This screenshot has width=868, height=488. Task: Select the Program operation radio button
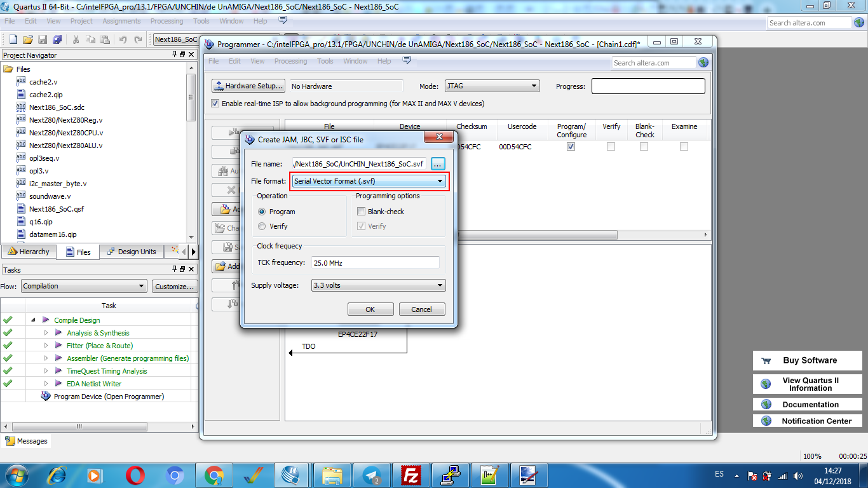[x=262, y=212]
